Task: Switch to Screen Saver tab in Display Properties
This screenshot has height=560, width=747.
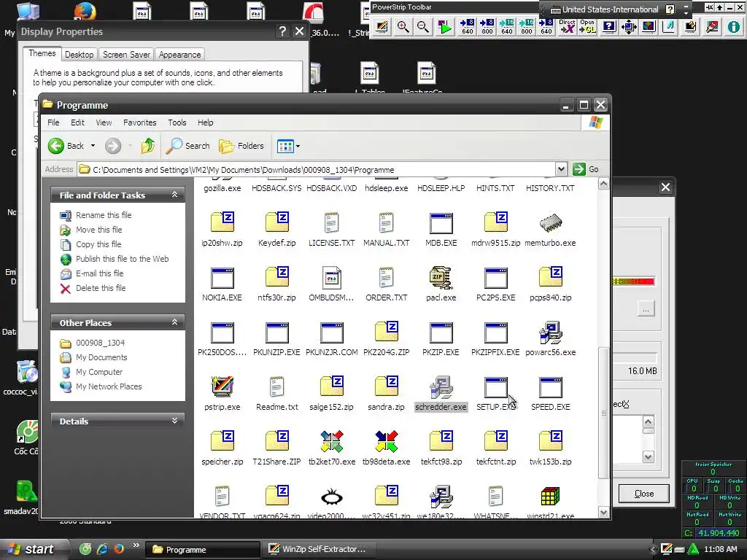Action: pyautogui.click(x=126, y=55)
